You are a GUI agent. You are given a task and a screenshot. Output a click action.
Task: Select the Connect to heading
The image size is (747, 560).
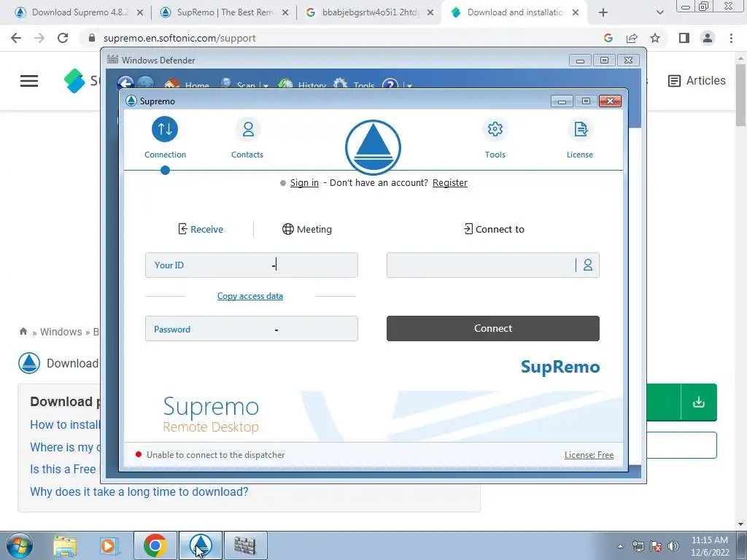point(494,229)
